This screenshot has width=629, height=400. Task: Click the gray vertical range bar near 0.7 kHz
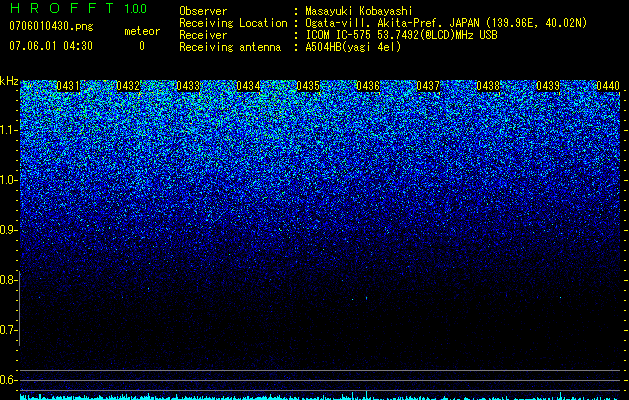pos(20,308)
